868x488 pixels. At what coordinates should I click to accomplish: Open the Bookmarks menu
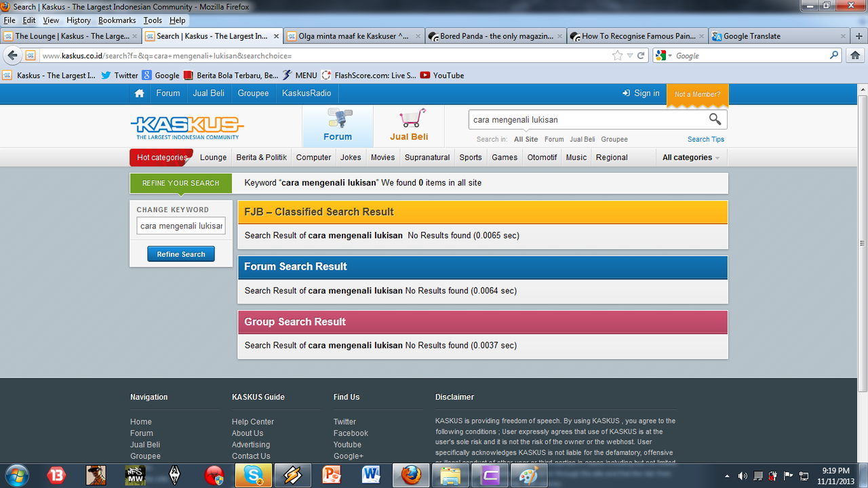click(x=117, y=20)
